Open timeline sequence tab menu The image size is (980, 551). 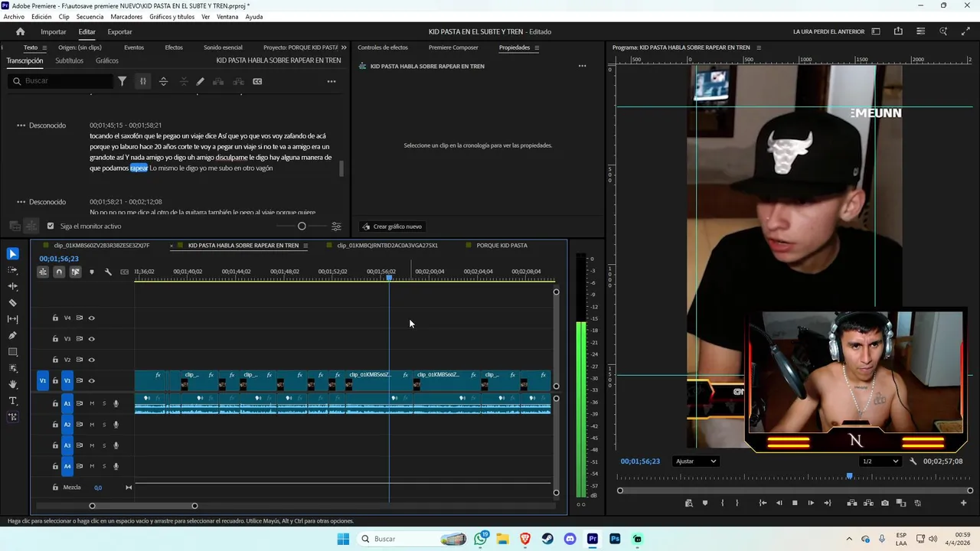pyautogui.click(x=305, y=246)
